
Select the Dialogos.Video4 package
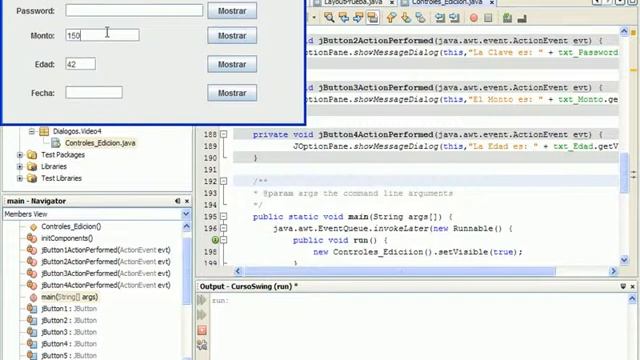(x=77, y=131)
